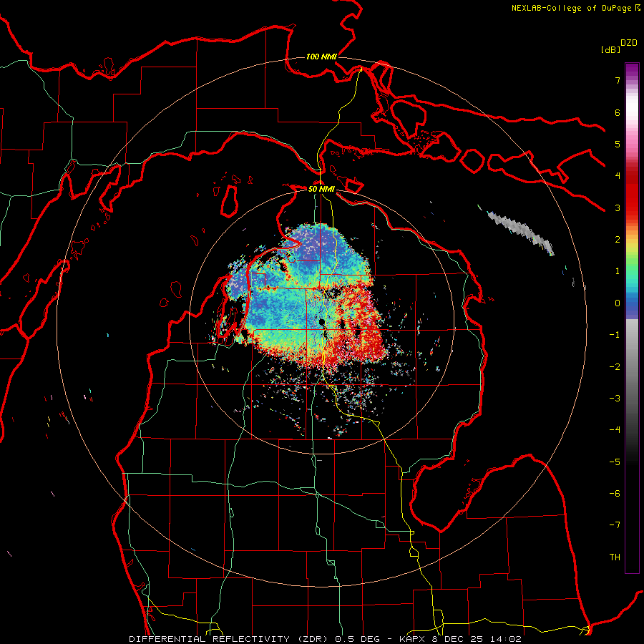The height and width of the screenshot is (644, 644).
Task: Click the 50 NMI range ring label
Action: pyautogui.click(x=321, y=189)
